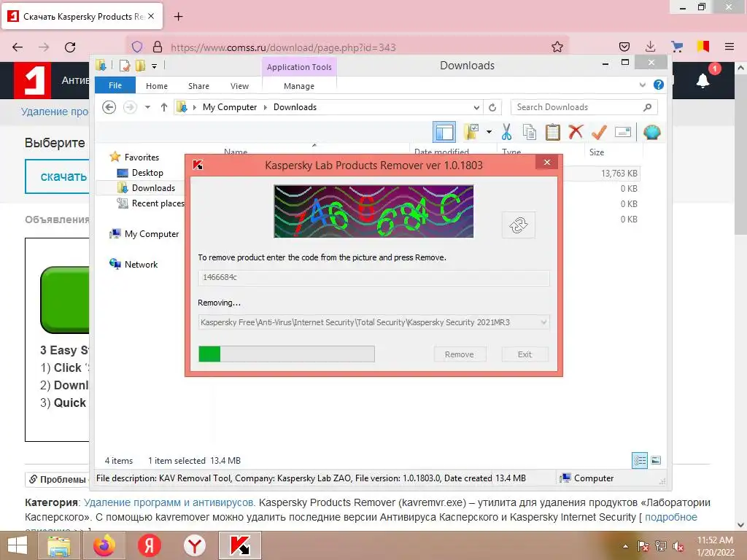
Task: Expand the Explorer ribbon with chevron
Action: [642, 85]
